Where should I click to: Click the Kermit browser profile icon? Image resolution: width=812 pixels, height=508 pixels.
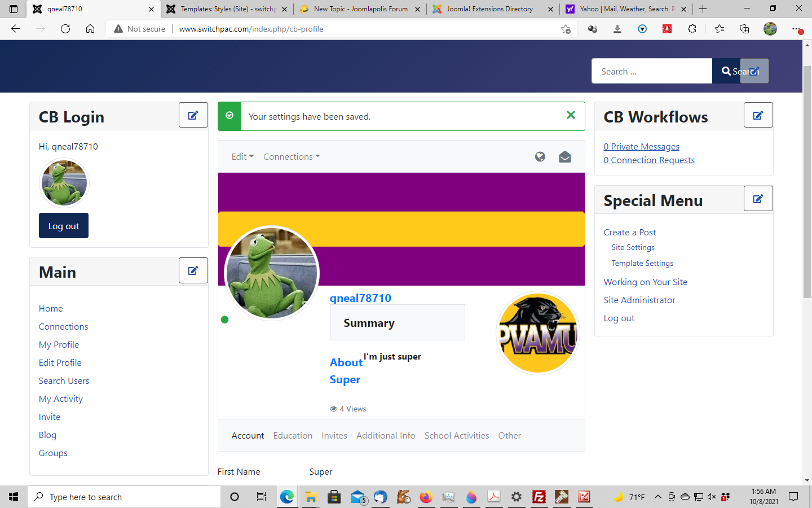click(x=770, y=29)
